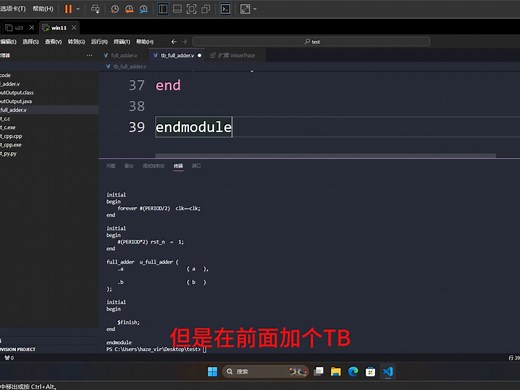Revert to the previous snapshot
Screen dimensions: 520x390
[129, 9]
